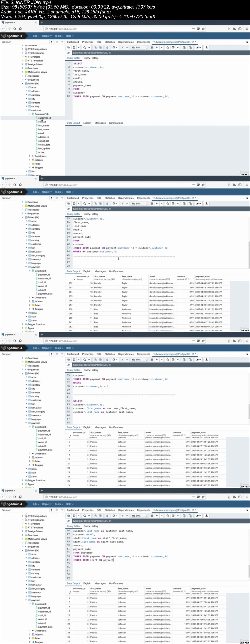This screenshot has height=644, width=250.
Task: Select FTS Parsers node in bottom frame
Action: click(x=34, y=524)
